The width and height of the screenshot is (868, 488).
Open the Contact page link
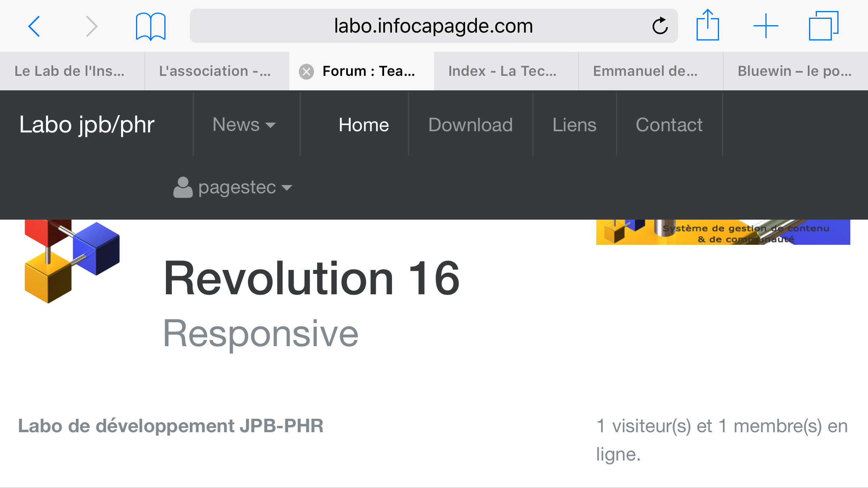click(x=669, y=125)
